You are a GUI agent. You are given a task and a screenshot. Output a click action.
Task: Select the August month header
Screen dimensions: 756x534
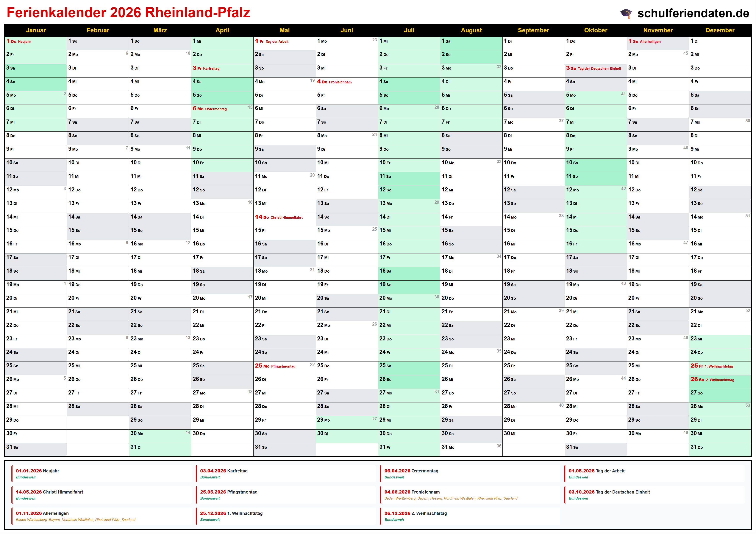tap(471, 30)
